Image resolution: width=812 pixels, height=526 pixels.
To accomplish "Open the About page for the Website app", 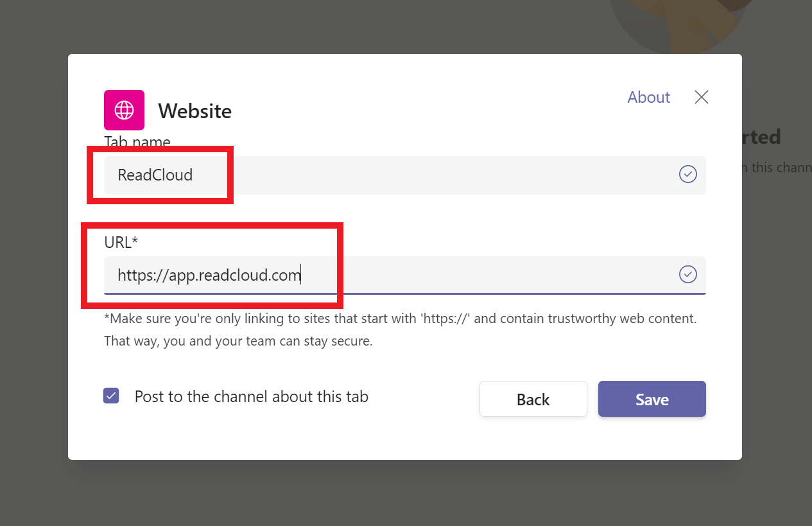I will 648,97.
